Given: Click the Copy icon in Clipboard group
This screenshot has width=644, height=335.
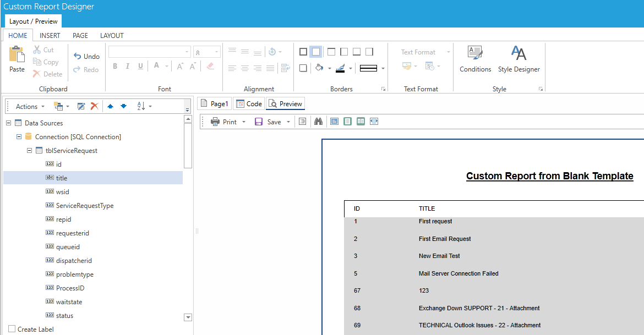Looking at the screenshot, I should pos(37,62).
